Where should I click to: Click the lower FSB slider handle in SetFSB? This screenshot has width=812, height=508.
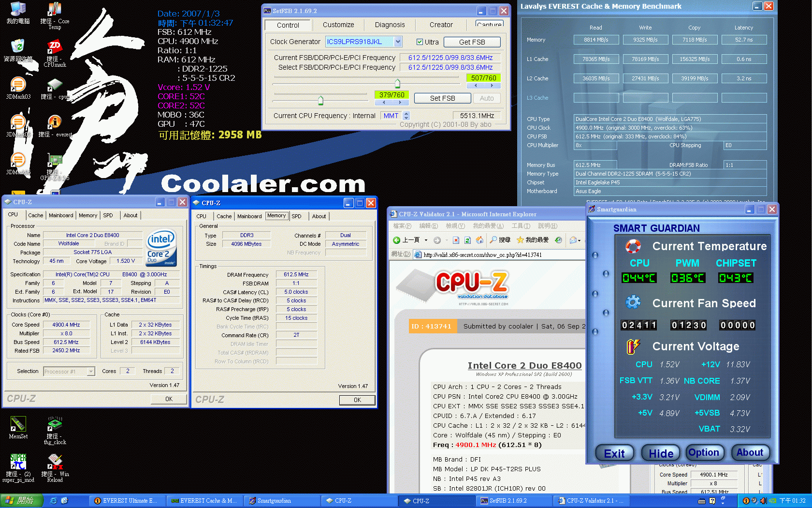click(x=320, y=100)
